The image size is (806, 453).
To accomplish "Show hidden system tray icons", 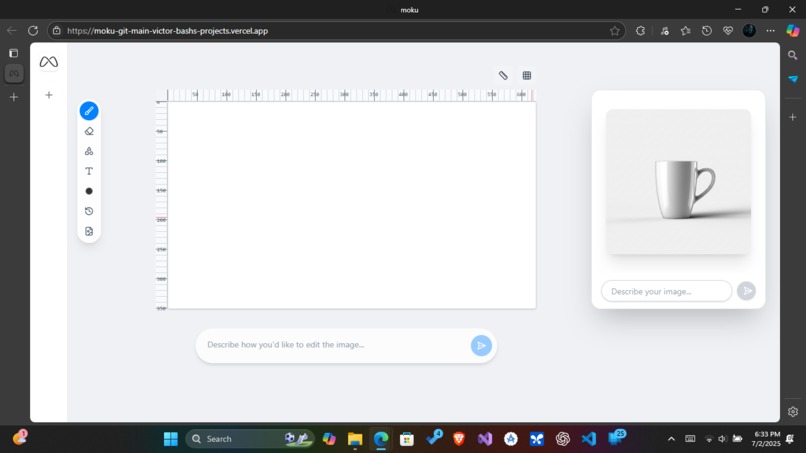I will click(x=671, y=439).
